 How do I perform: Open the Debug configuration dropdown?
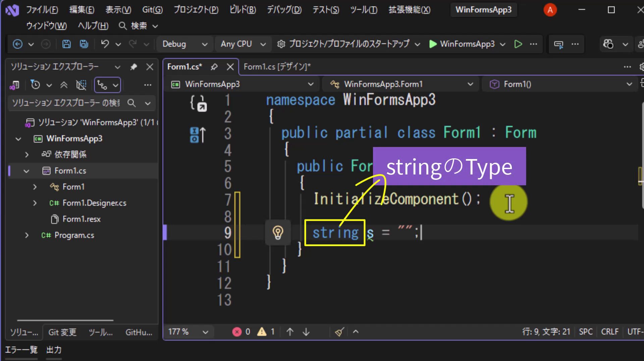click(x=185, y=44)
